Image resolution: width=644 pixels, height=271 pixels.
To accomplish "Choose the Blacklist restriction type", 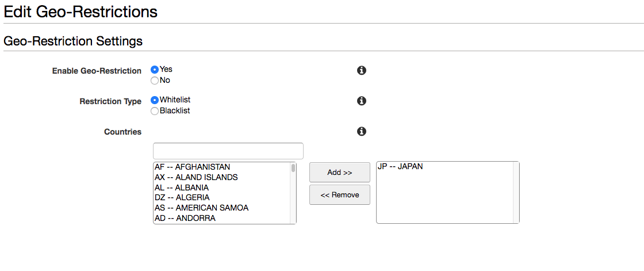I will click(x=155, y=111).
